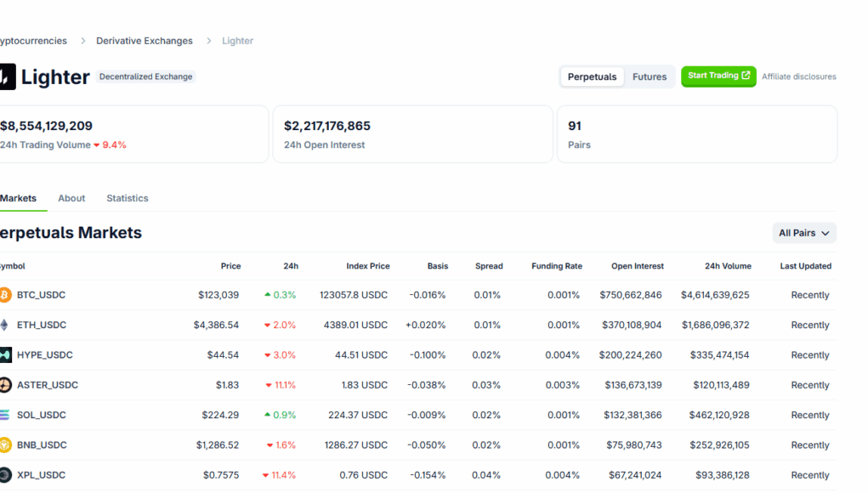Sort table by Funding Rate column
Screen dimensions: 868x493
pyautogui.click(x=557, y=266)
